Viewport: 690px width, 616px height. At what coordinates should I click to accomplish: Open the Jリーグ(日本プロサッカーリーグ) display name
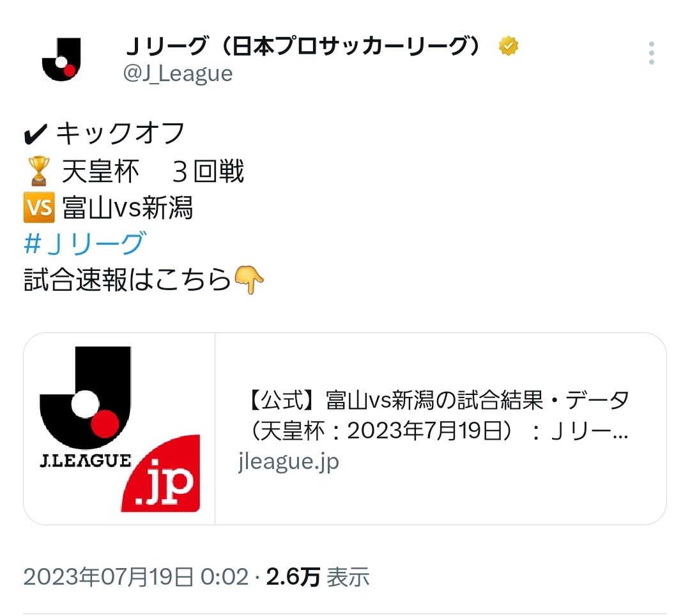[x=303, y=46]
